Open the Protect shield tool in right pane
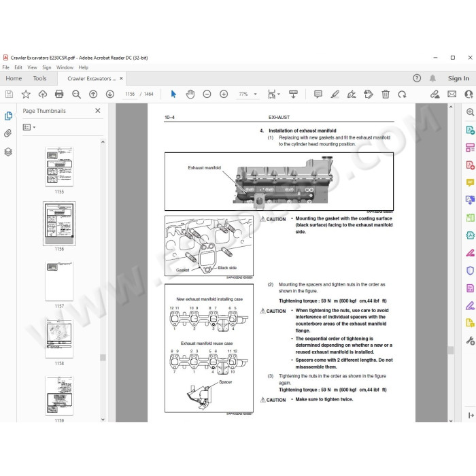Screen dimensions: 476x476 point(470,270)
